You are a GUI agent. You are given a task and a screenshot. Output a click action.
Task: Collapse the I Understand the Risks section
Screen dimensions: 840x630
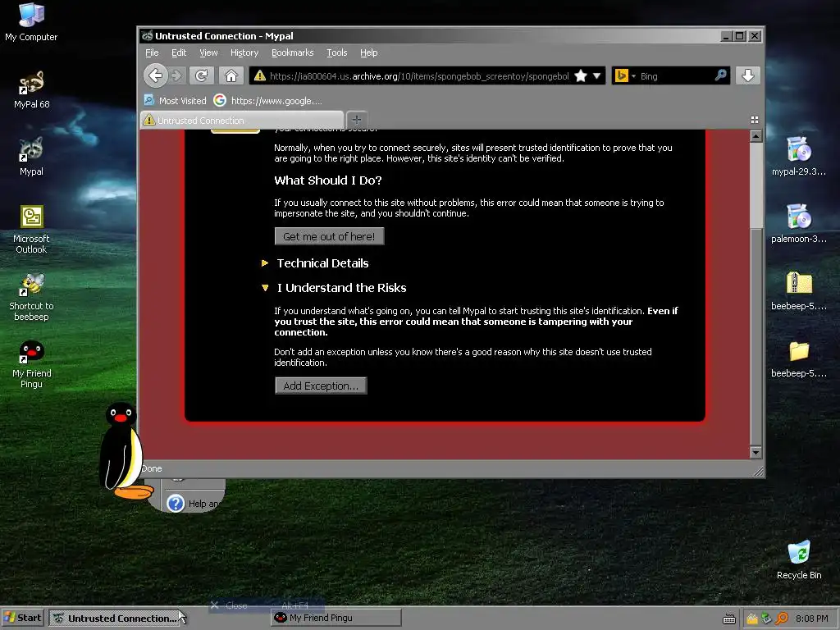(x=334, y=288)
